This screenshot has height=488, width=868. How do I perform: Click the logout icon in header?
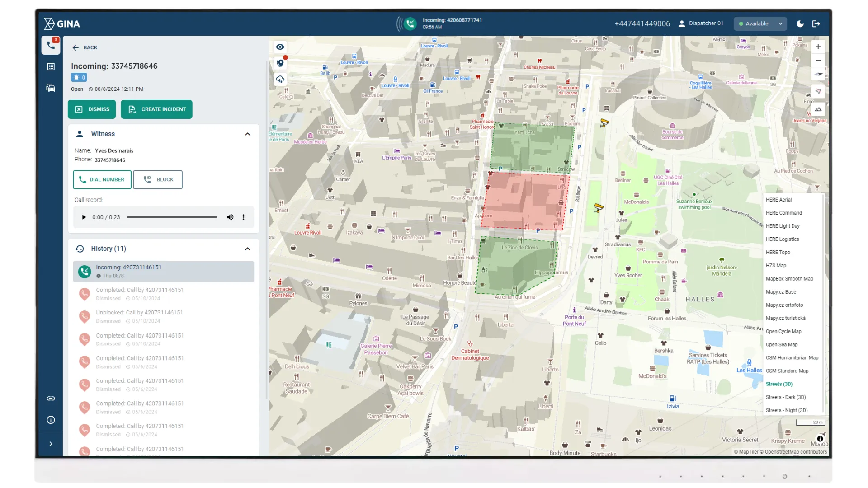tap(816, 24)
